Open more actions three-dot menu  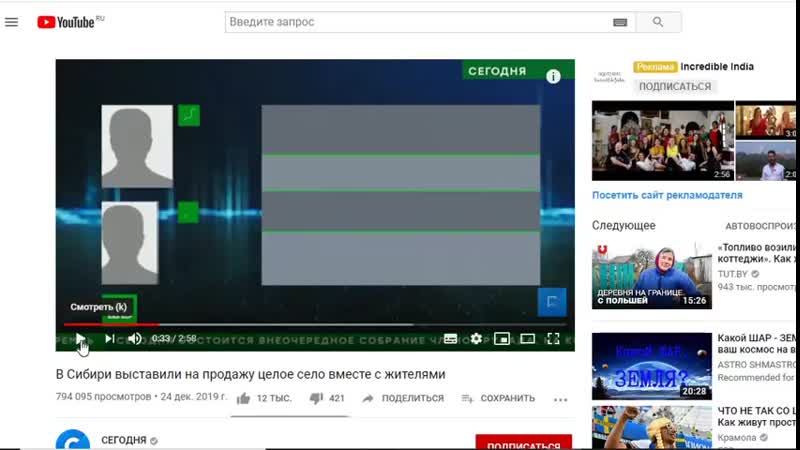click(x=560, y=399)
